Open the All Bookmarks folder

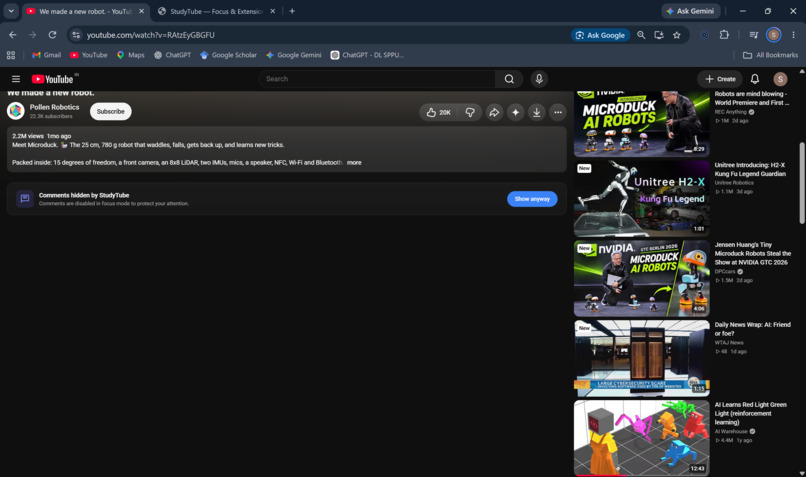[771, 55]
